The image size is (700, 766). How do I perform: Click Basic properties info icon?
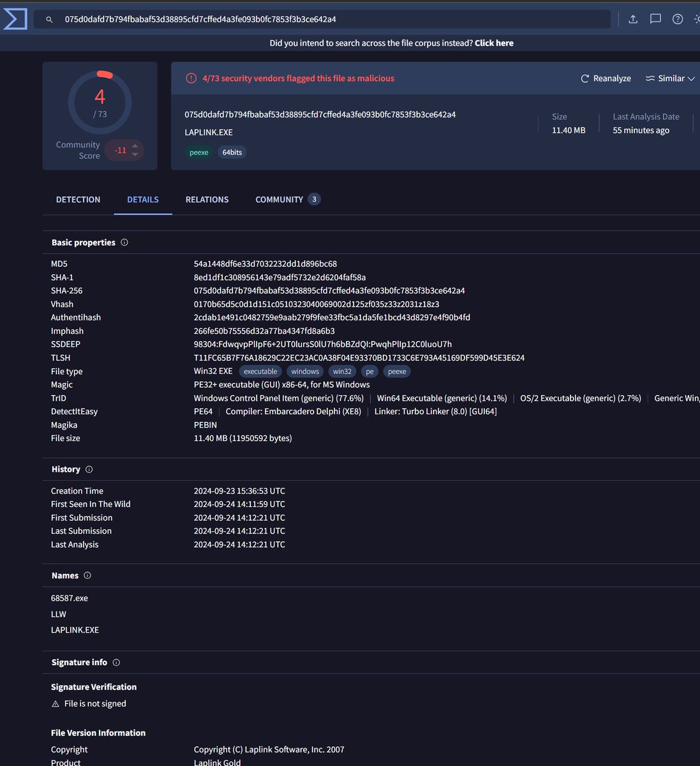(x=124, y=243)
